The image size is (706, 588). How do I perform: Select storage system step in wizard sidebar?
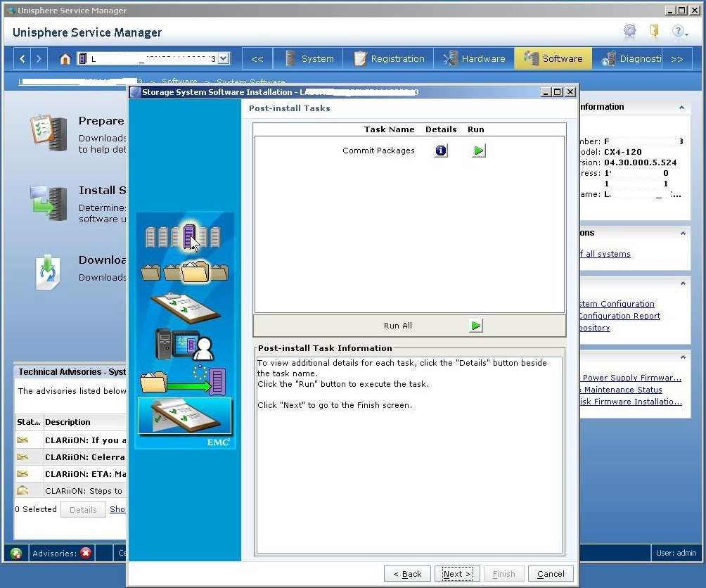[184, 237]
